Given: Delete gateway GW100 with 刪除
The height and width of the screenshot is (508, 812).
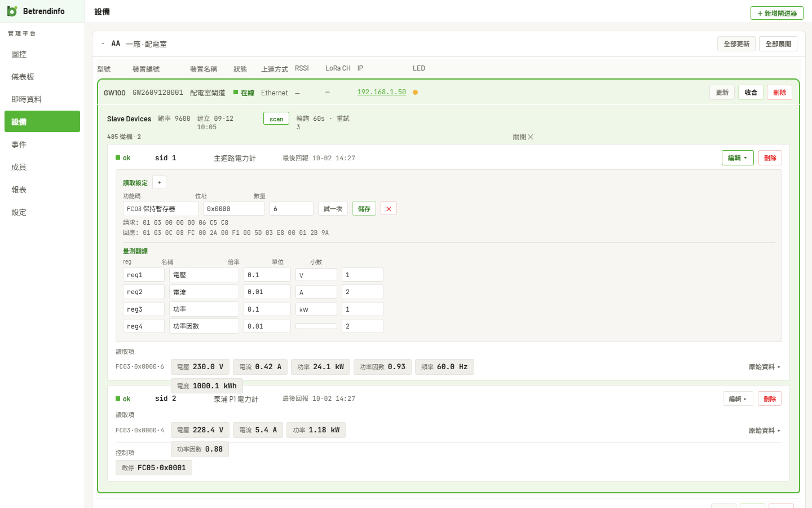Looking at the screenshot, I should point(779,93).
